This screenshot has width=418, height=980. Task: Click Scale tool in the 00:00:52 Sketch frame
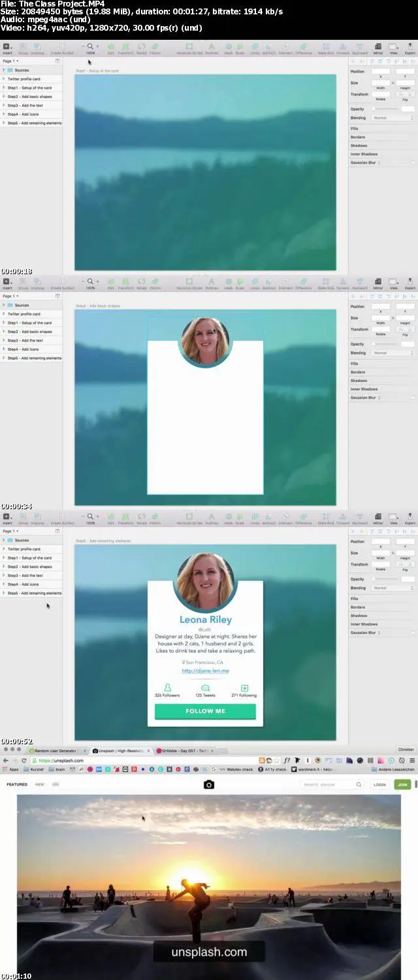coord(240,517)
